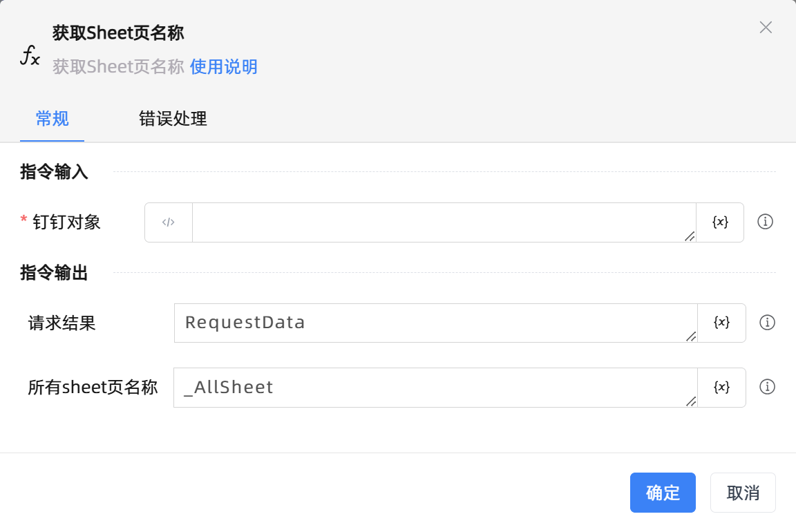
Task: Click the fx function icon in header
Action: click(30, 55)
